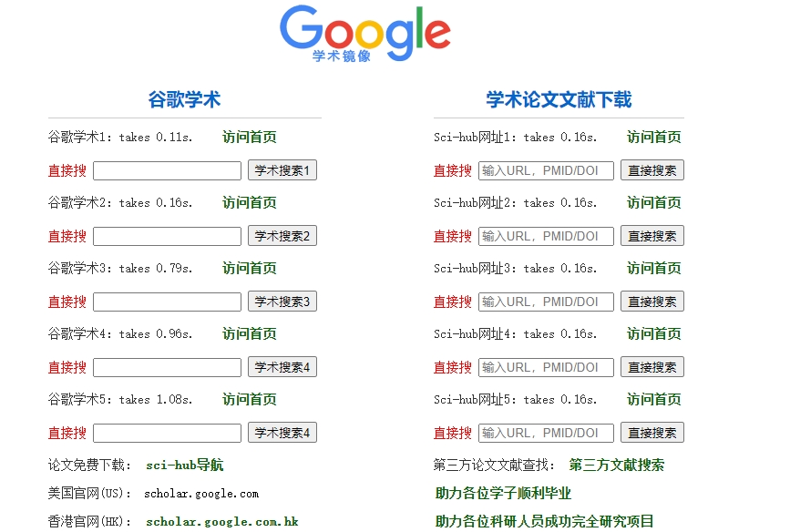Click the Sci-hub网址1 URL/PMID/DOI input
This screenshot has height=532, width=790.
coord(546,170)
